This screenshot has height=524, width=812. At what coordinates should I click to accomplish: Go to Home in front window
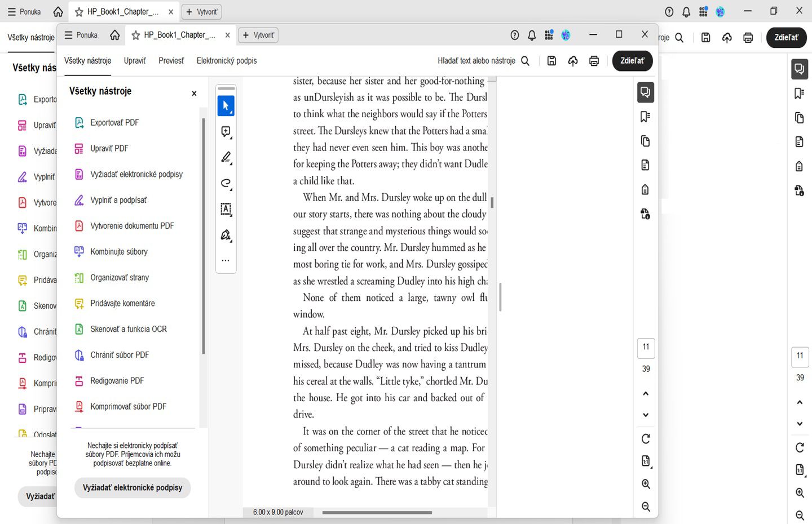coord(115,35)
